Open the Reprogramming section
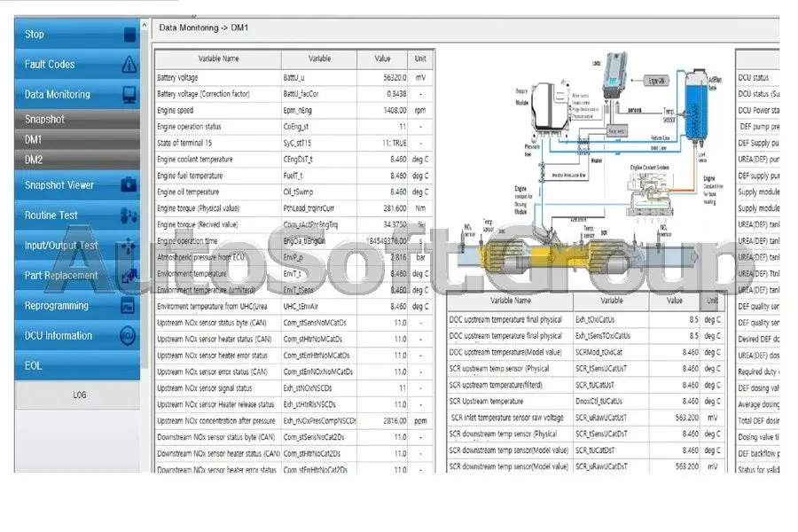 77,305
